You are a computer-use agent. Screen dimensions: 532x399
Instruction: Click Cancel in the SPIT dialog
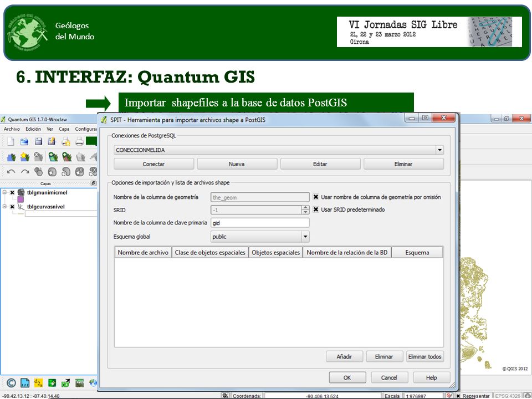click(x=390, y=377)
